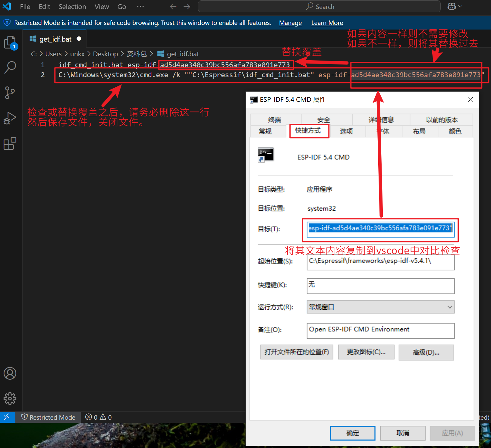The width and height of the screenshot is (491, 448).
Task: Click the C: breadcrumb root
Action: click(34, 54)
